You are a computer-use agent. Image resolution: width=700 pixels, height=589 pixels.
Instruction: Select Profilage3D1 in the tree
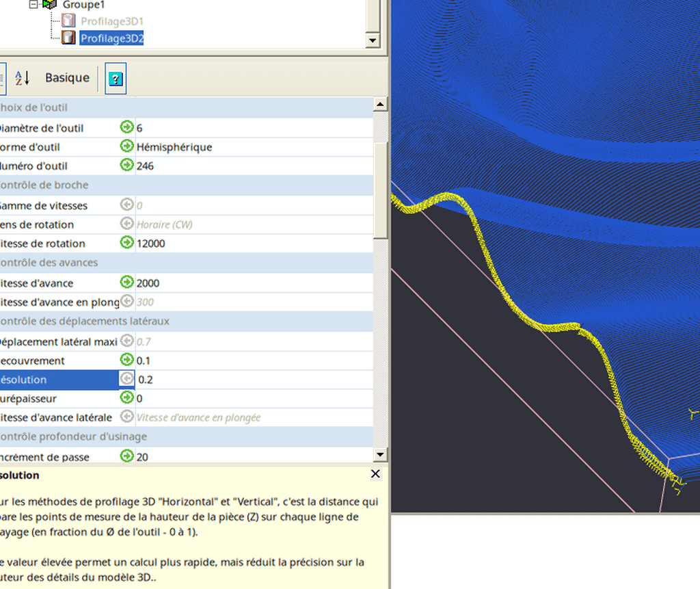pyautogui.click(x=112, y=22)
